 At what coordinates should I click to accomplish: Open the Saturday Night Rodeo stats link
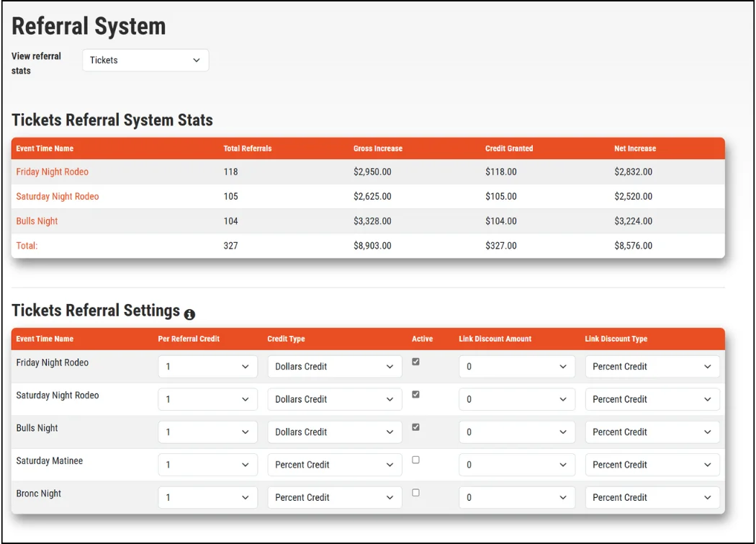click(x=58, y=197)
